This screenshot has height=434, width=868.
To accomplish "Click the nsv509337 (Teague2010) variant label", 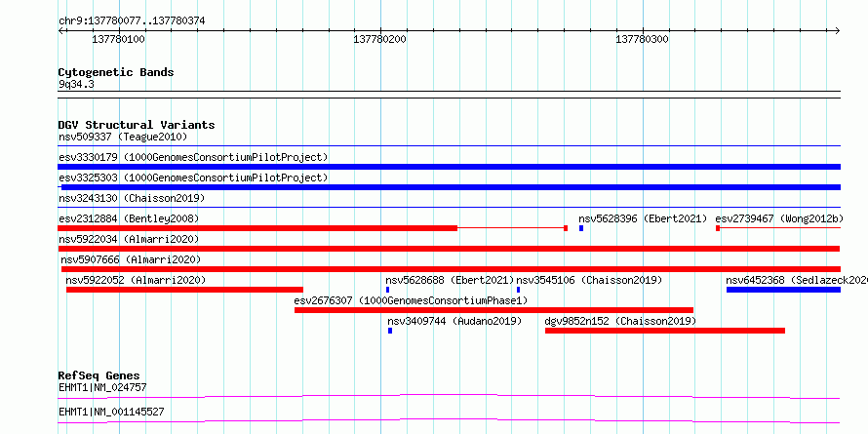I will (x=123, y=137).
